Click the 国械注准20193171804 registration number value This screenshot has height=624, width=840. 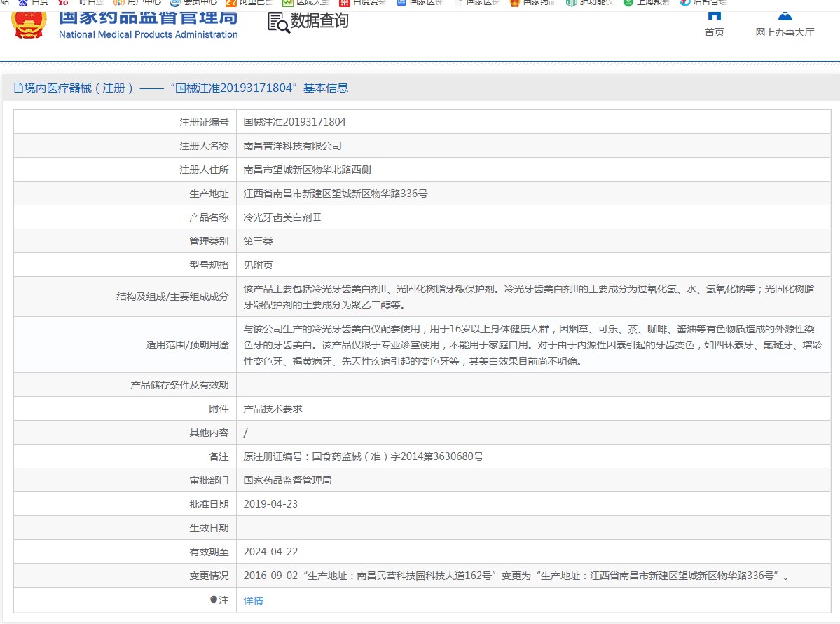click(x=294, y=122)
